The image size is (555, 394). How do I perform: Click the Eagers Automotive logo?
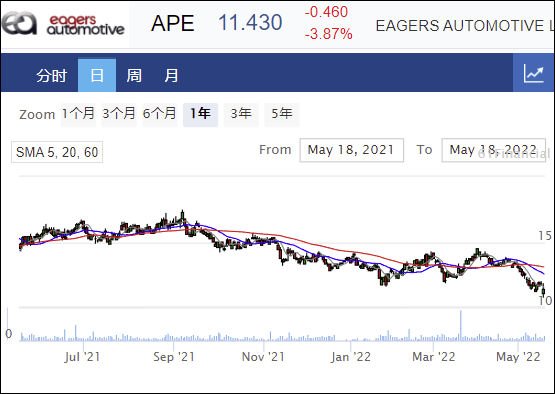tap(64, 24)
